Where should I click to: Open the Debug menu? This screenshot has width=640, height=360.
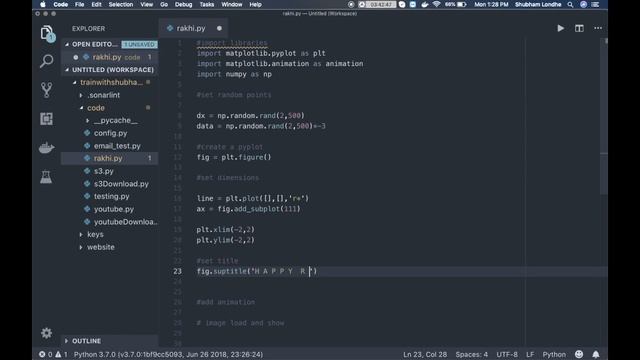(x=183, y=4)
